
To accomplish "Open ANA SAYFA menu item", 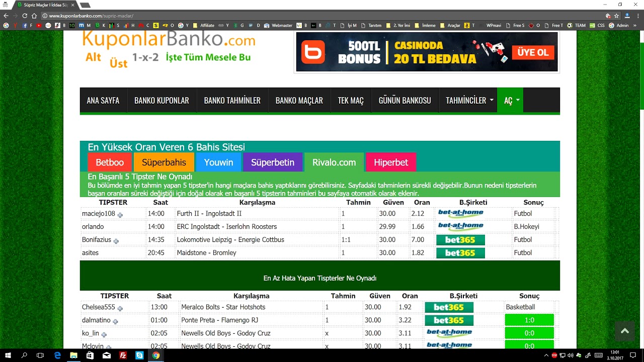I will (x=103, y=101).
